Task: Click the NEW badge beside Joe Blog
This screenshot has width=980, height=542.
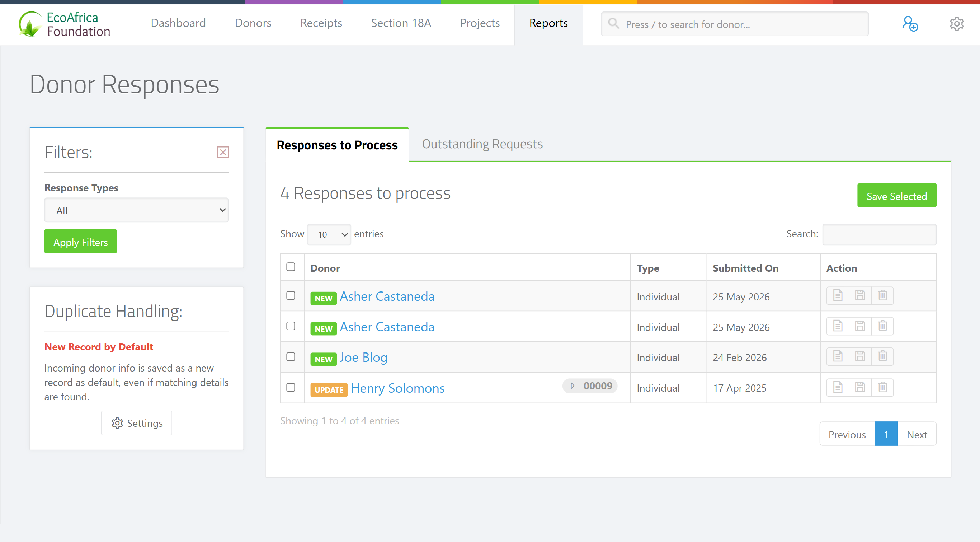Action: point(323,359)
